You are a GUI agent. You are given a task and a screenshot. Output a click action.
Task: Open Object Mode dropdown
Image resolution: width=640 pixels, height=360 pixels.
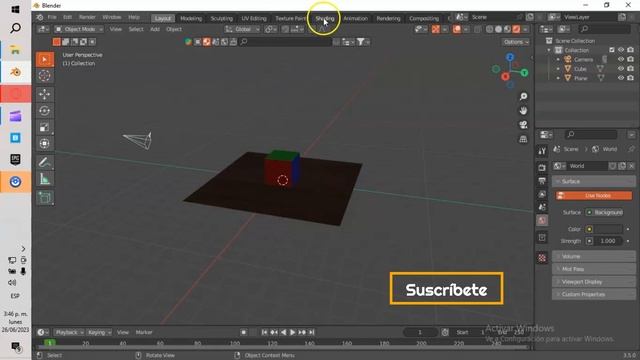79,29
